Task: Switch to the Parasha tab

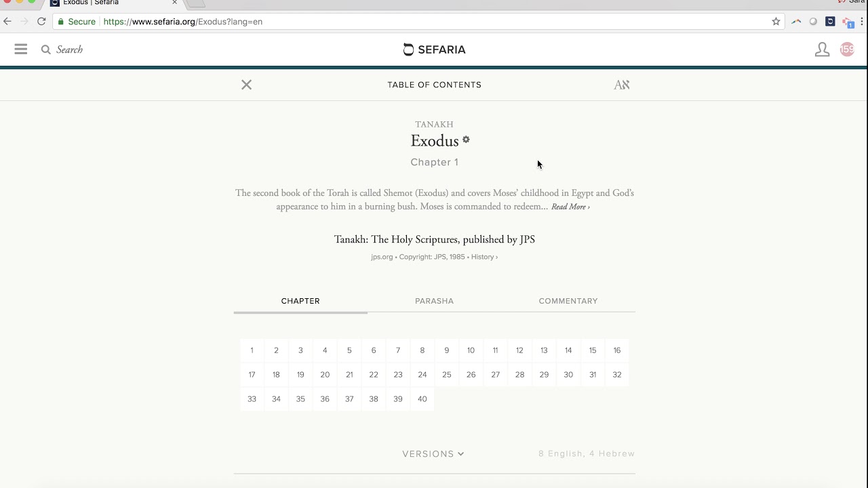Action: 434,301
